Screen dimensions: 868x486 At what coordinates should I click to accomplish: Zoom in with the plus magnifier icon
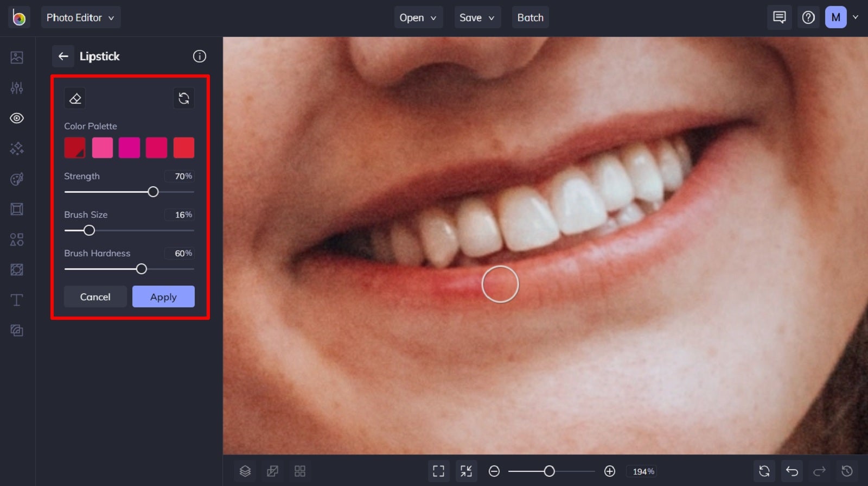(610, 471)
